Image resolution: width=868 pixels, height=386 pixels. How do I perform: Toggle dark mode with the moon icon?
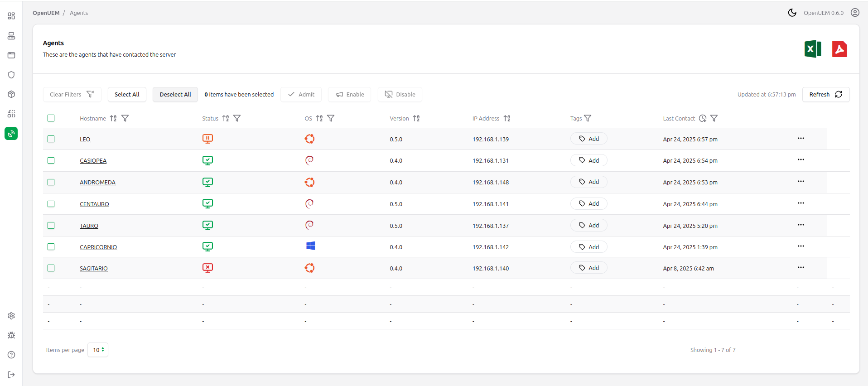click(x=792, y=13)
